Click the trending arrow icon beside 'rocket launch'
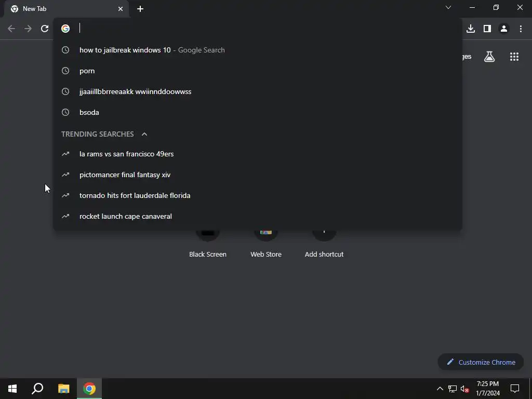 pyautogui.click(x=65, y=216)
